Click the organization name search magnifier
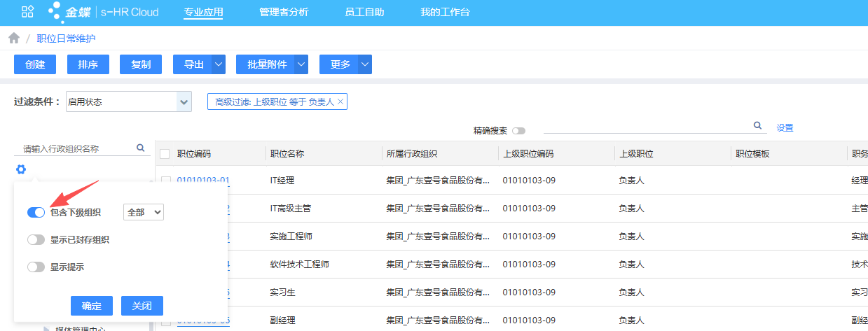Image resolution: width=868 pixels, height=331 pixels. click(x=140, y=148)
